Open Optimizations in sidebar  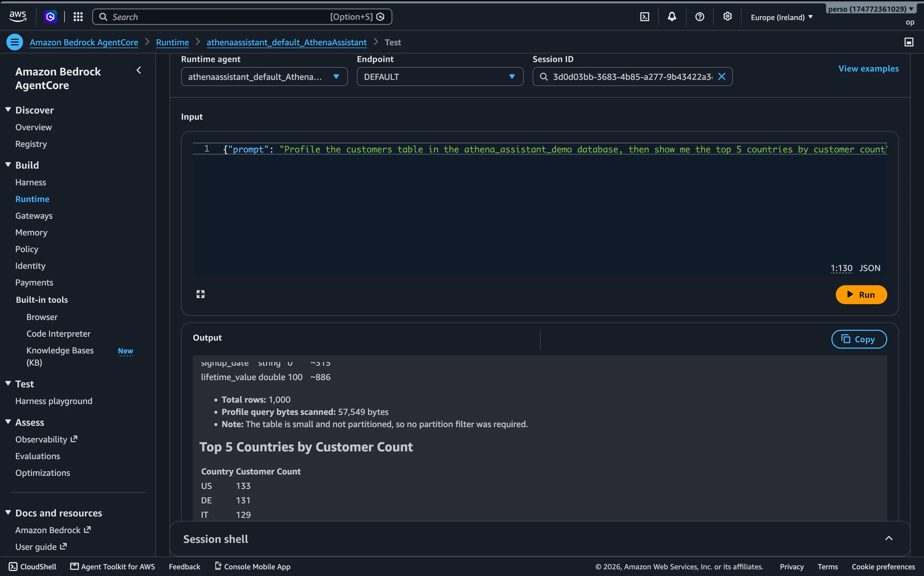pos(43,473)
